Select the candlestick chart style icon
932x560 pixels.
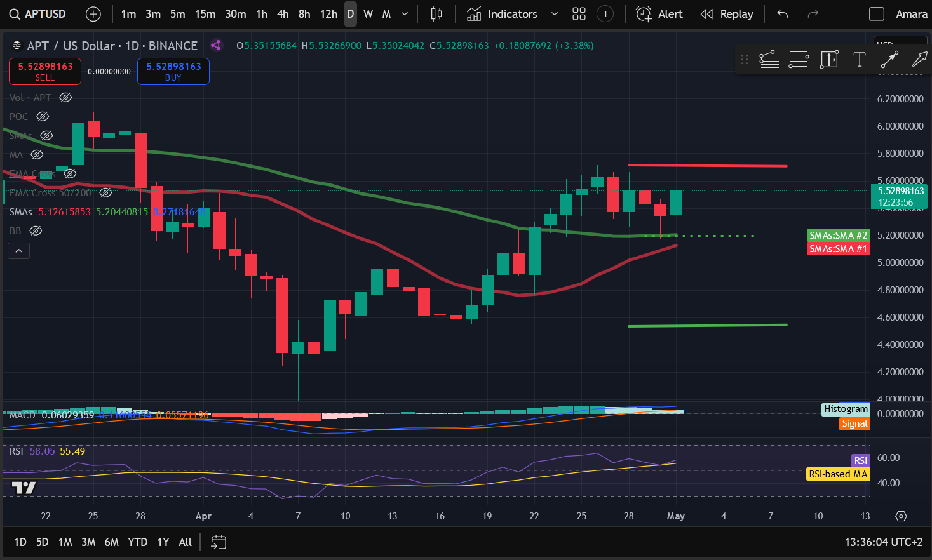point(436,13)
